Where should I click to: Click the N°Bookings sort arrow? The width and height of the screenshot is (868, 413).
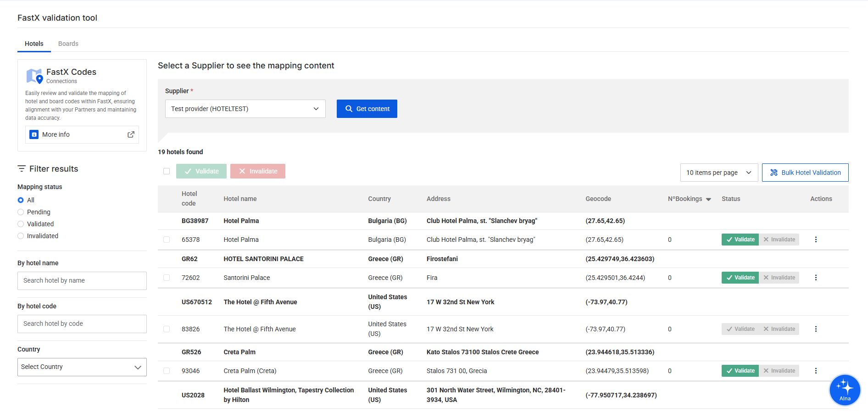[708, 199]
